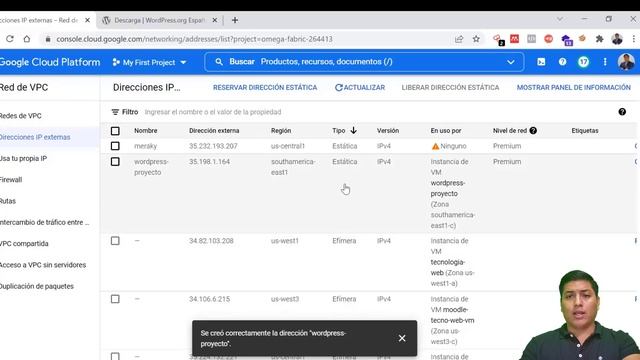Click the IP address 35.198.1.164

pyautogui.click(x=209, y=162)
